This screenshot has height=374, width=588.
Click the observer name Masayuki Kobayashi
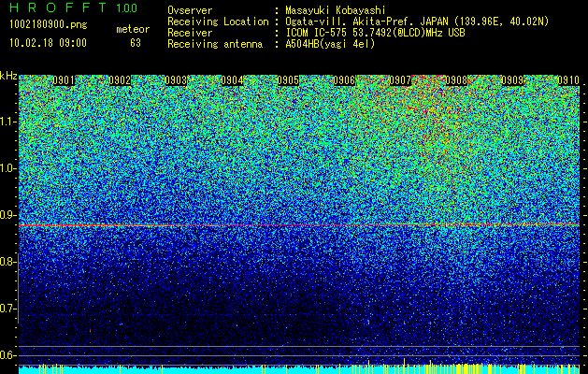pos(336,11)
